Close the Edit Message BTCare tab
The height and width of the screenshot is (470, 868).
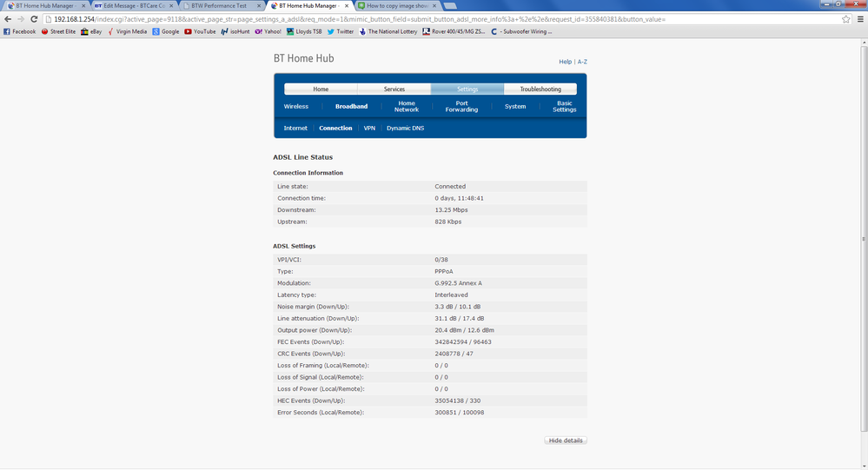pos(171,5)
